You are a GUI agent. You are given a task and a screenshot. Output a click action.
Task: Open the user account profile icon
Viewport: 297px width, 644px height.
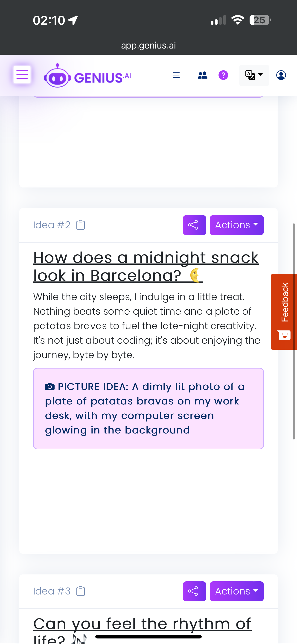click(x=281, y=75)
